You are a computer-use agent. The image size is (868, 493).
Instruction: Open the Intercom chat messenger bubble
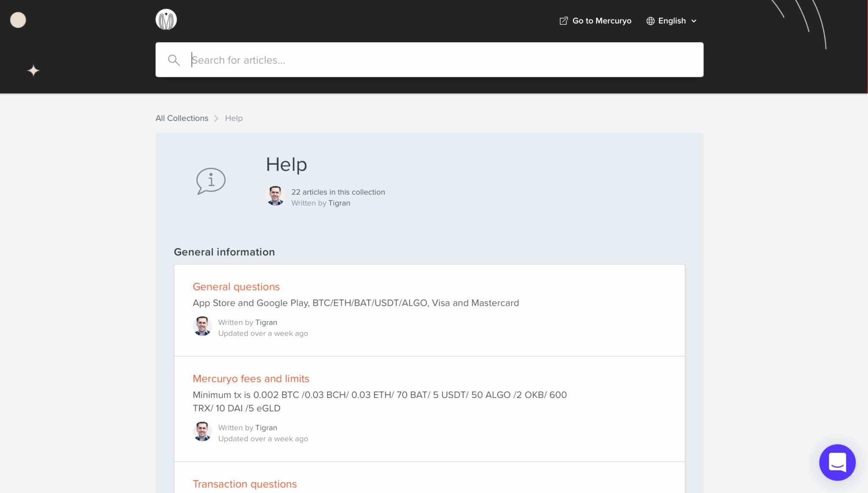coord(837,462)
